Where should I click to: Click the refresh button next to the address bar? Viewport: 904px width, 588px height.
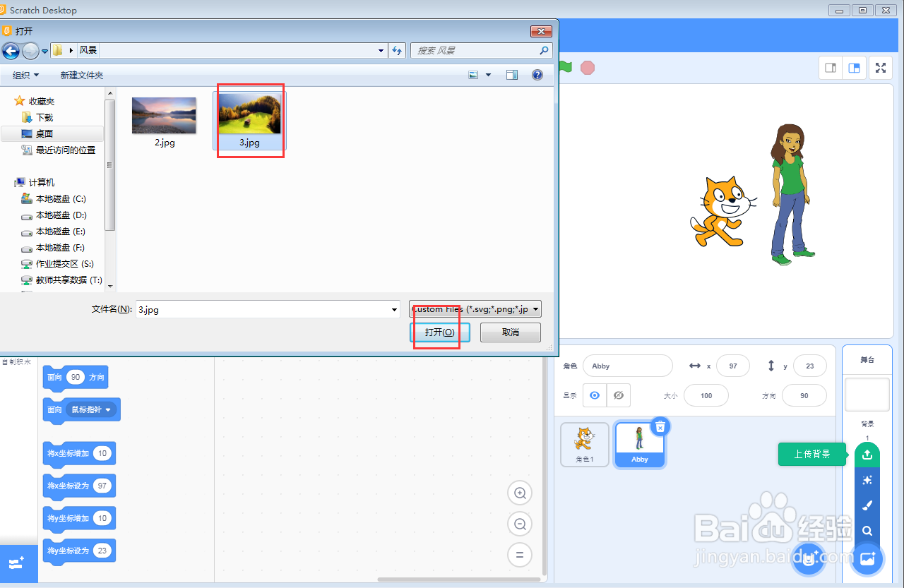click(x=397, y=50)
